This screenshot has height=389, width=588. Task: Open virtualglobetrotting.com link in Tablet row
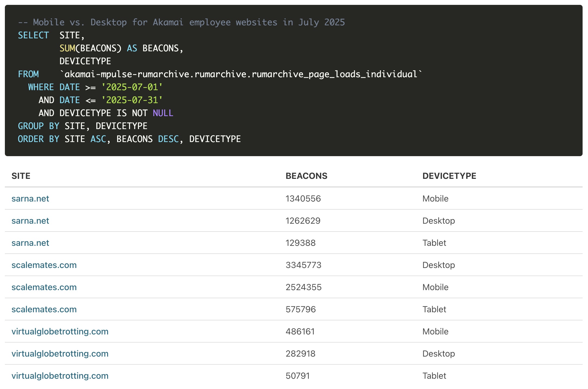click(60, 376)
